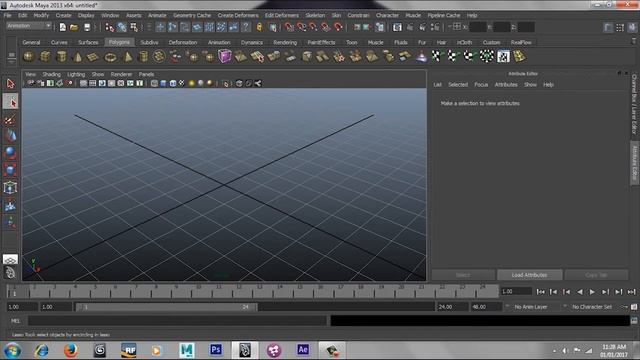Click the Save Scene icon
This screenshot has height=360, width=640.
click(x=87, y=27)
